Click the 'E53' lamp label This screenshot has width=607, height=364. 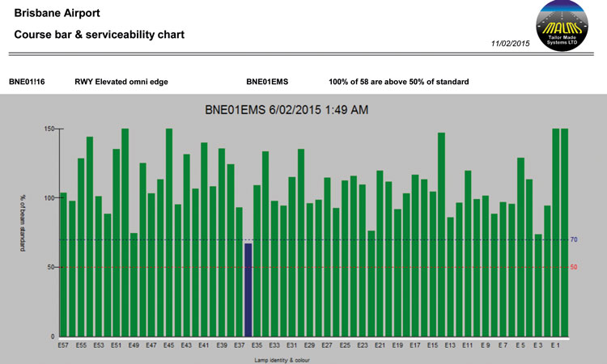tap(99, 345)
